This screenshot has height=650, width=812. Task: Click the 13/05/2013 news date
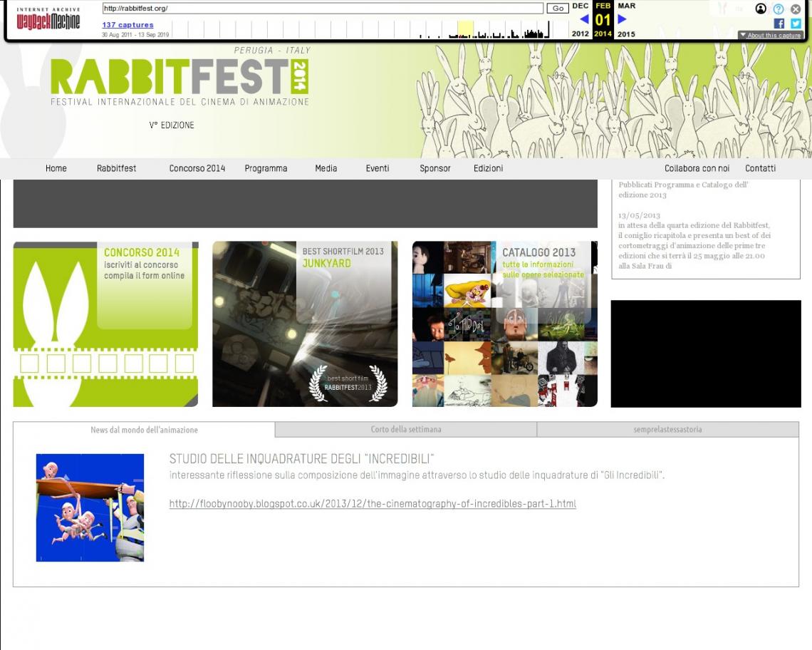tap(639, 215)
